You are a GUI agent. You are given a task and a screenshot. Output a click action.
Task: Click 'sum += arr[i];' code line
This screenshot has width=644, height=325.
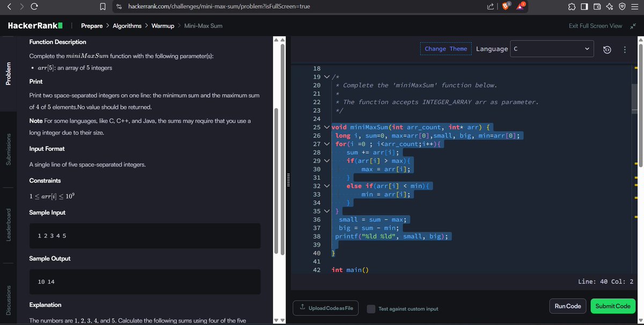372,153
